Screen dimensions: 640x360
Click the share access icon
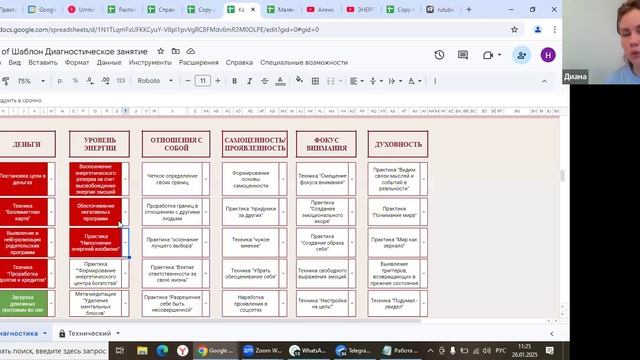pyautogui.click(x=521, y=55)
